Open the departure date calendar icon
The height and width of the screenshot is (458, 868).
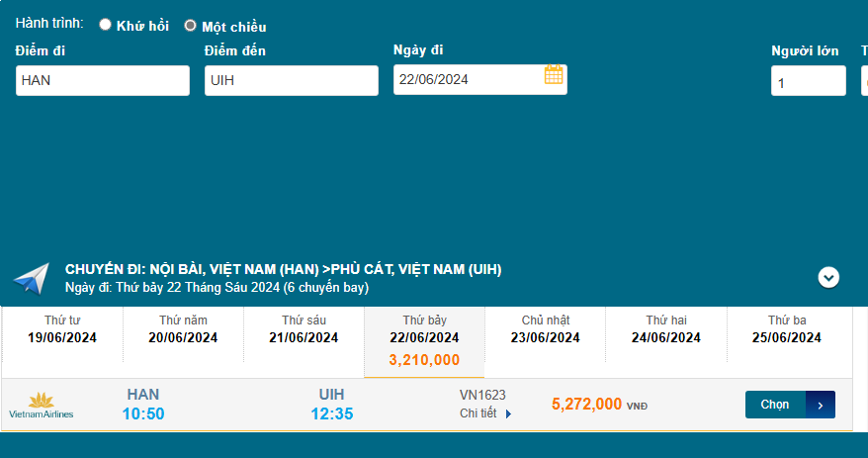tap(554, 75)
